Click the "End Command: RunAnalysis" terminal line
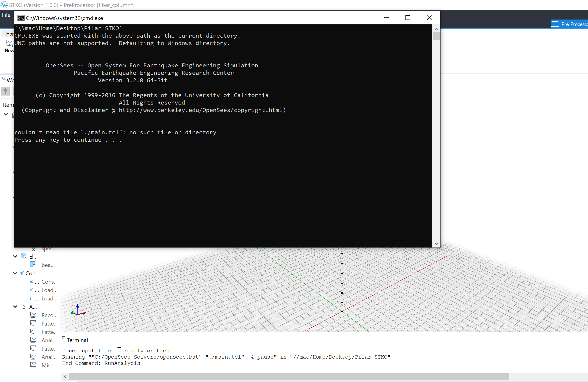The height and width of the screenshot is (382, 588). tap(101, 363)
